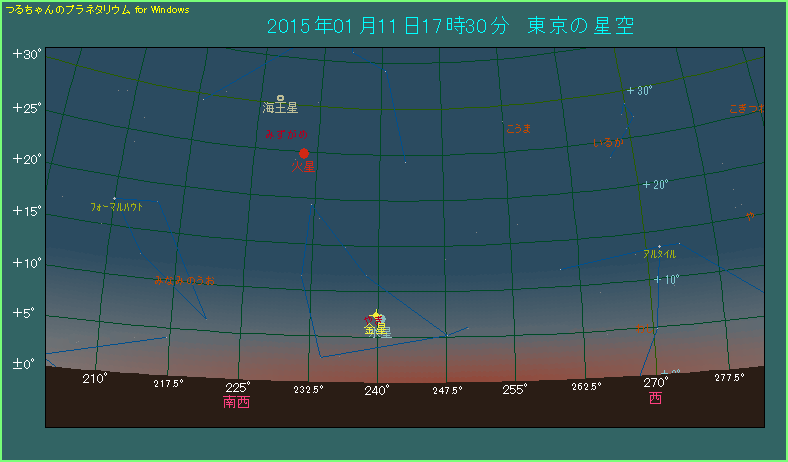
Task: Click the red Mars (火星) planet marker
Action: click(x=303, y=153)
